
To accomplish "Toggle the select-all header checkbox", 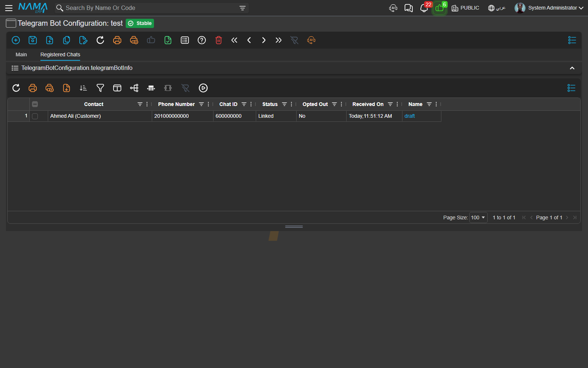I will click(x=35, y=104).
